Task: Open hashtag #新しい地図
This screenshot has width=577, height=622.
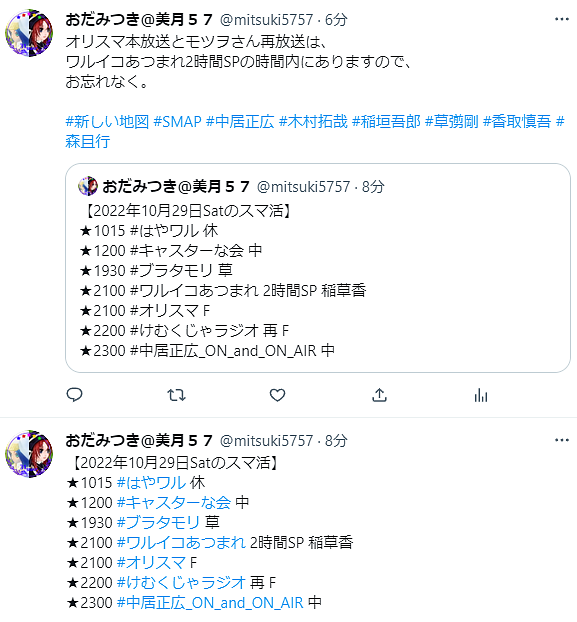Action: click(x=107, y=121)
